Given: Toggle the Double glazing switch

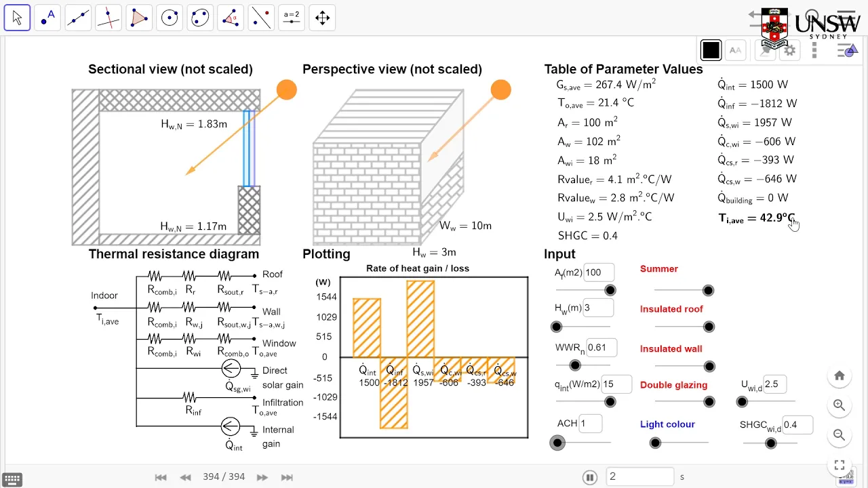Looking at the screenshot, I should (709, 402).
